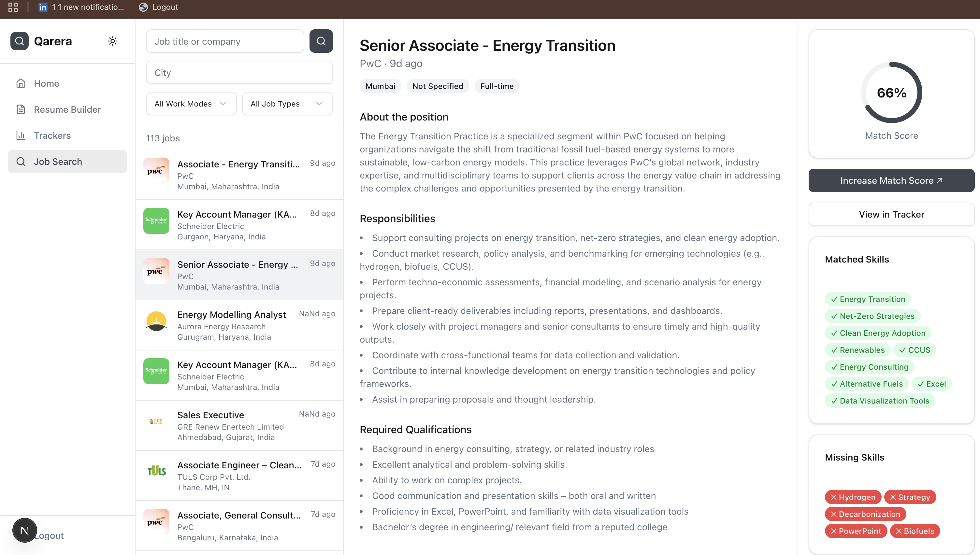The height and width of the screenshot is (555, 980).
Task: Click the search magnifier button
Action: pyautogui.click(x=321, y=41)
